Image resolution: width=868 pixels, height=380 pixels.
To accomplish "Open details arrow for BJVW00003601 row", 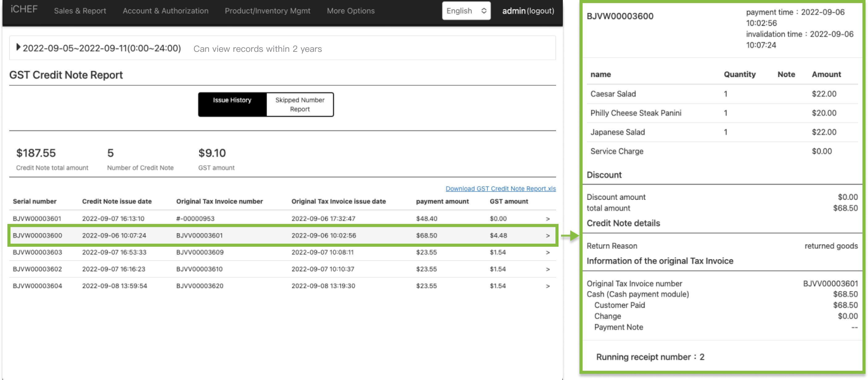I will (x=547, y=219).
